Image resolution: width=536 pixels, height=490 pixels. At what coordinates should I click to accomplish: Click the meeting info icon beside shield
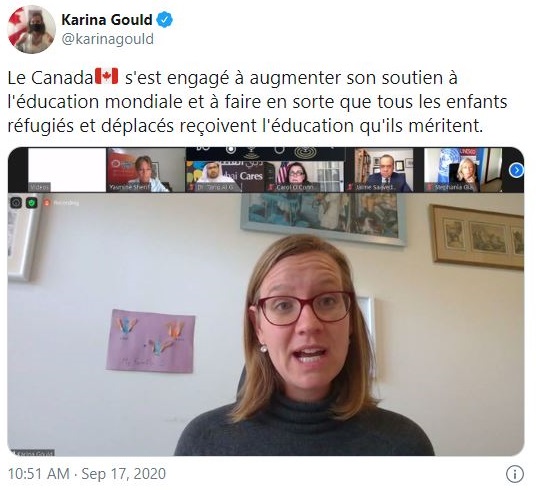coord(16,203)
